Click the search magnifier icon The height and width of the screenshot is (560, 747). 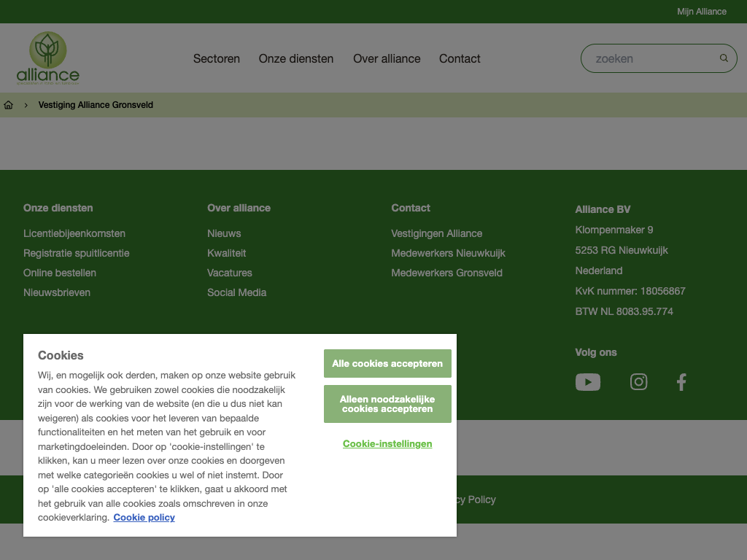(724, 58)
